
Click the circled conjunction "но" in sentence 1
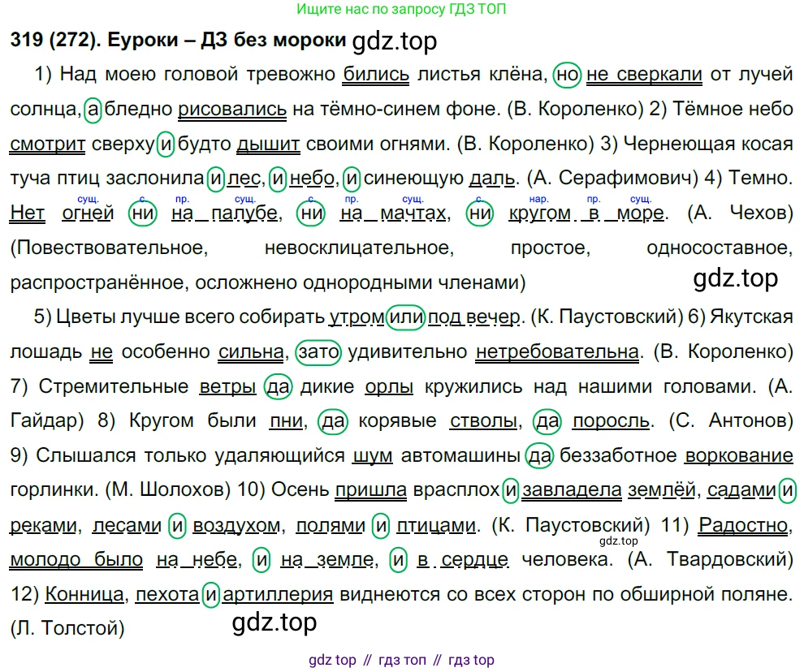click(568, 75)
